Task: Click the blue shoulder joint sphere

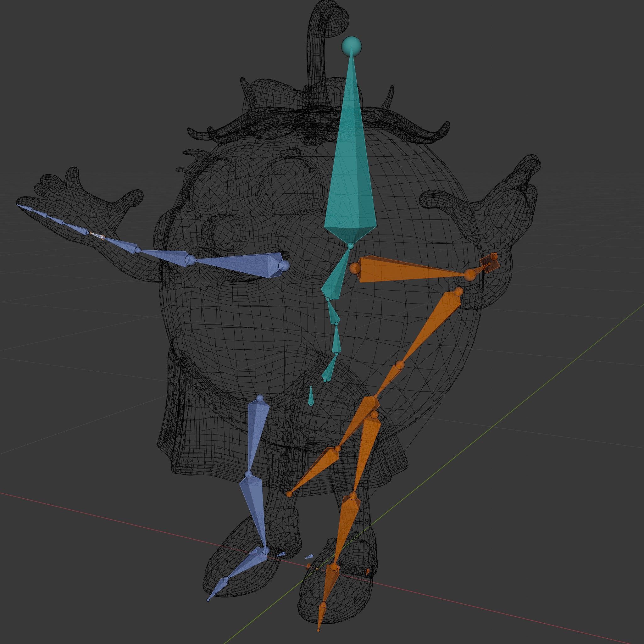Action: pyautogui.click(x=284, y=266)
